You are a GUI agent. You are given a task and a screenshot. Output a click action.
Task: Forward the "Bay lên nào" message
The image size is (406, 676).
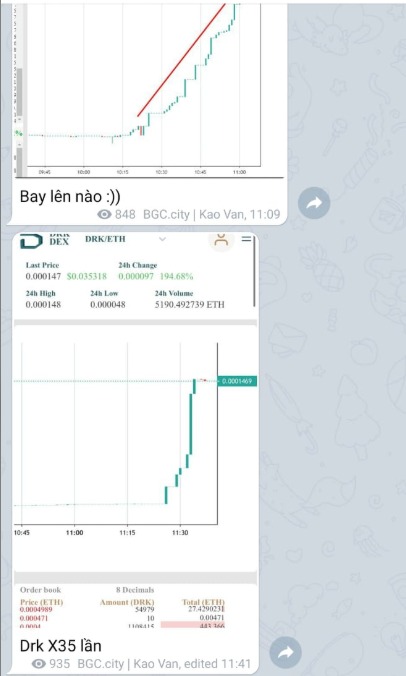click(x=314, y=203)
